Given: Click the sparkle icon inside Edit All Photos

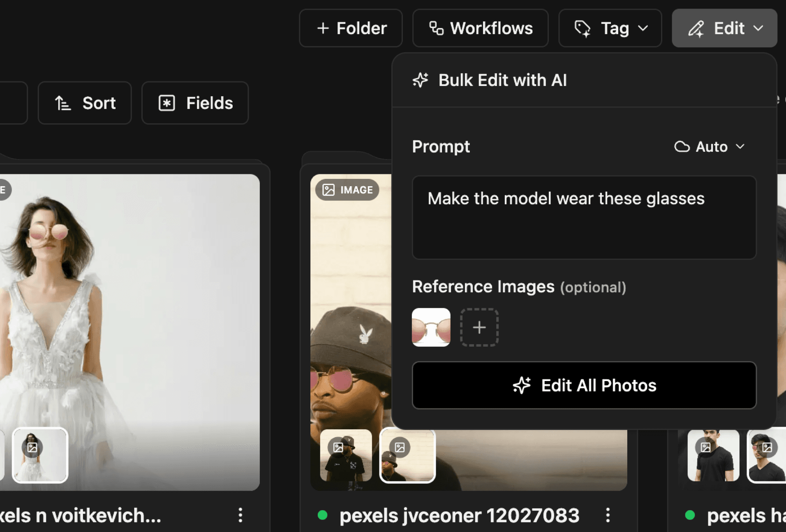Looking at the screenshot, I should coord(521,385).
